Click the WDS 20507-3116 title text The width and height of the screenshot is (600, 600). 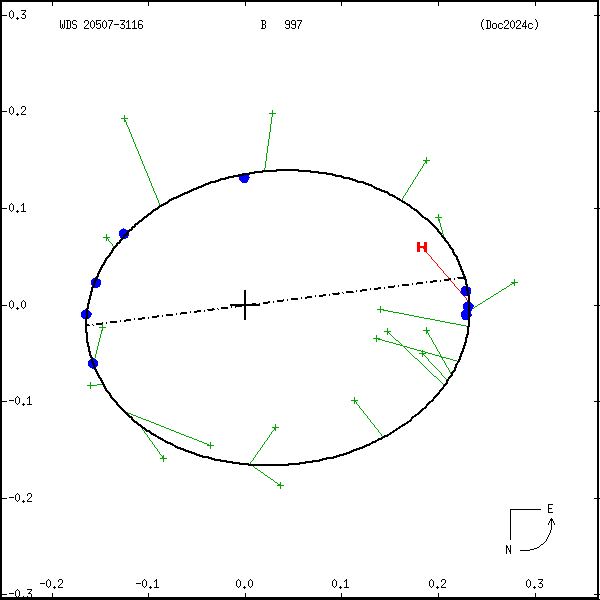[101, 25]
